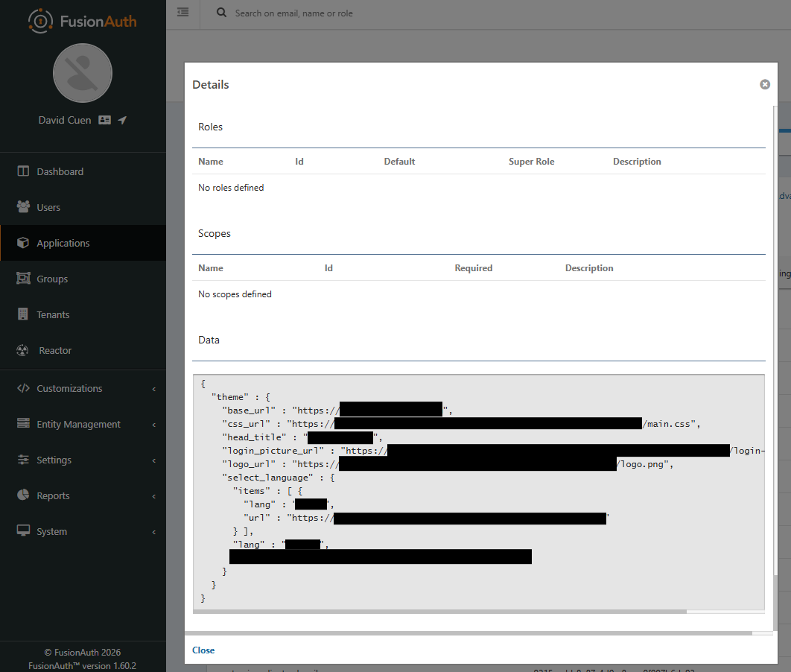Click the Reports pie chart icon
The width and height of the screenshot is (791, 672).
click(23, 495)
